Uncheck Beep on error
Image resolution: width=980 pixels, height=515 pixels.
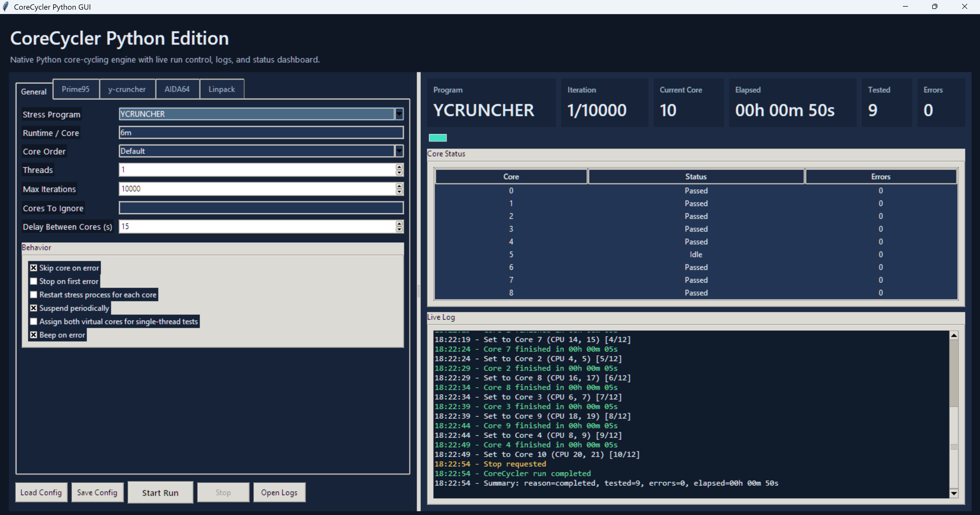[x=33, y=335]
